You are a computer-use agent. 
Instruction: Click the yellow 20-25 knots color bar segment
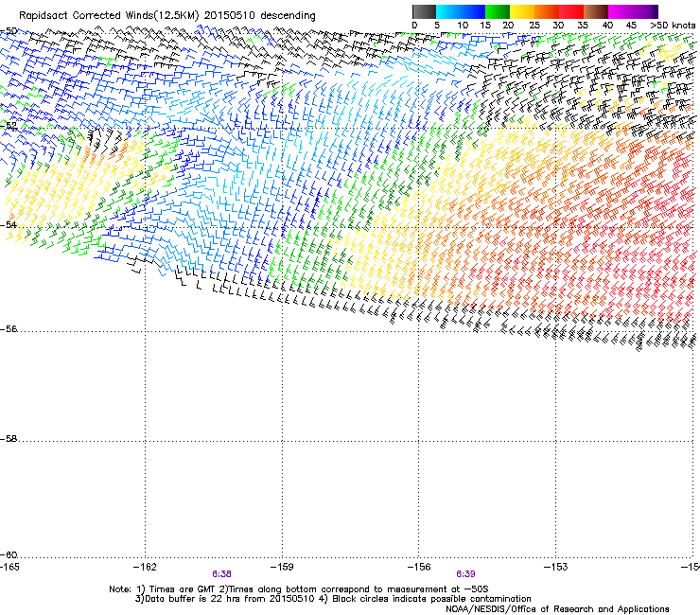(522, 11)
